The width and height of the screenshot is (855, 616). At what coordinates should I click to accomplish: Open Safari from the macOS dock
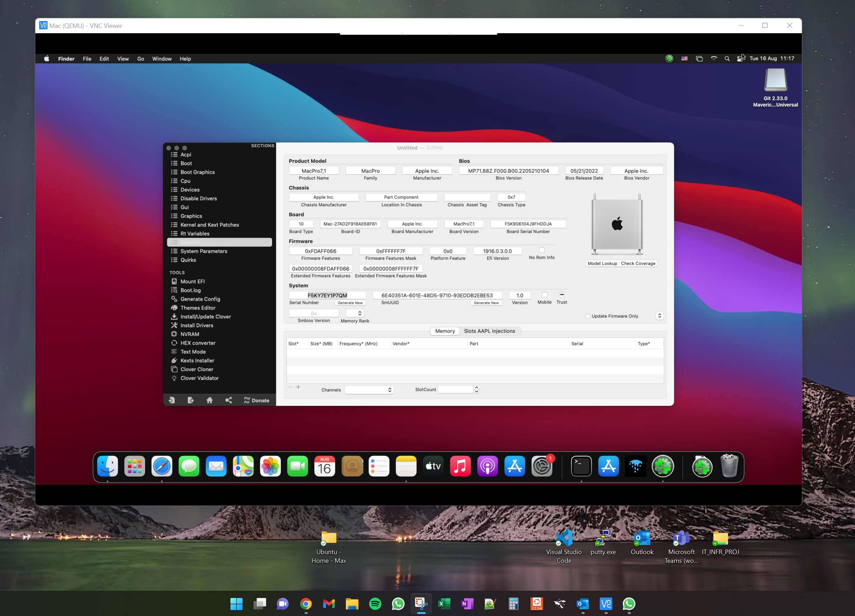pyautogui.click(x=162, y=466)
